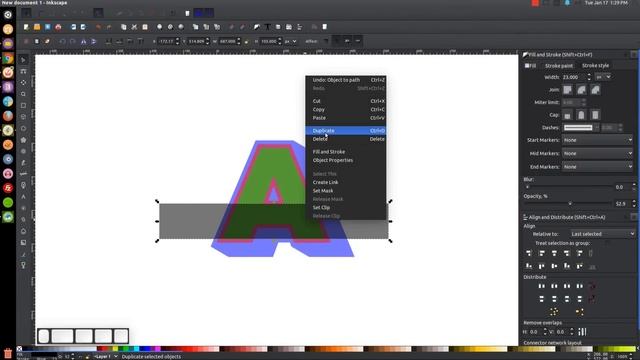This screenshot has width=640, height=360.
Task: Open Object Properties from context menu
Action: (x=346, y=160)
